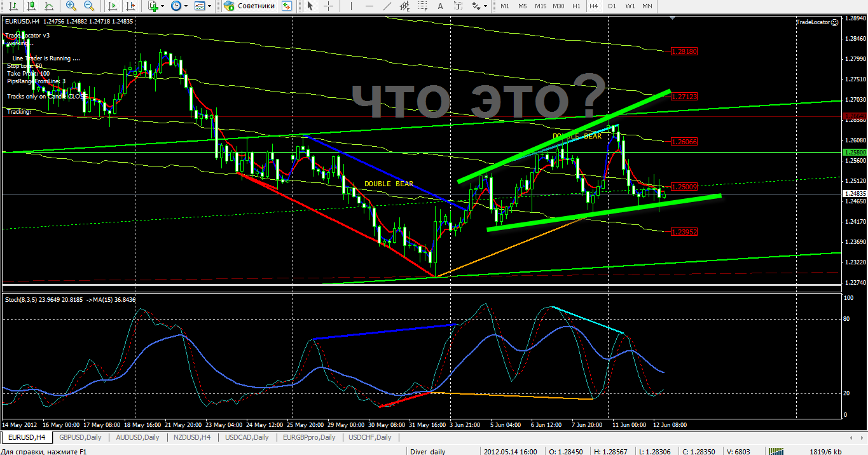Viewport: 868px width, 455px height.
Task: Click the icon right of Советники
Action: point(287,6)
